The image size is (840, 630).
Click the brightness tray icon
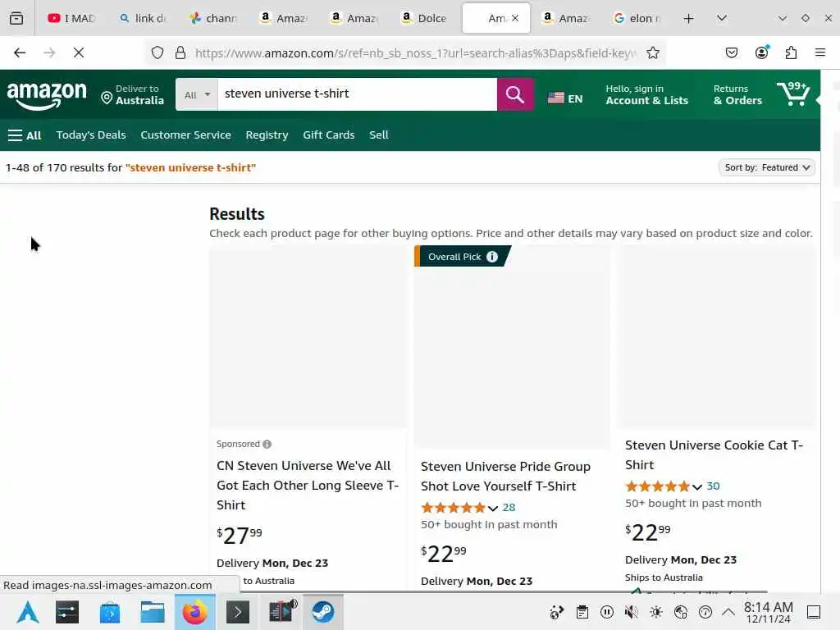(656, 612)
